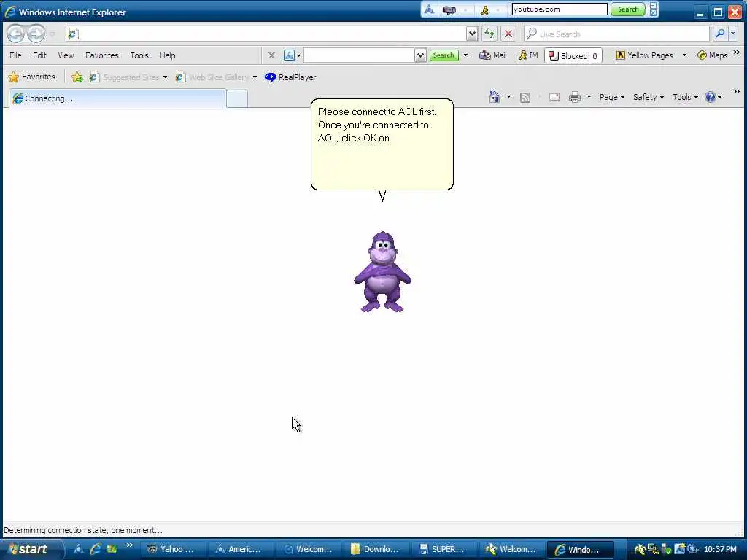Click Internet Explorer quick launch icon

pyautogui.click(x=96, y=549)
